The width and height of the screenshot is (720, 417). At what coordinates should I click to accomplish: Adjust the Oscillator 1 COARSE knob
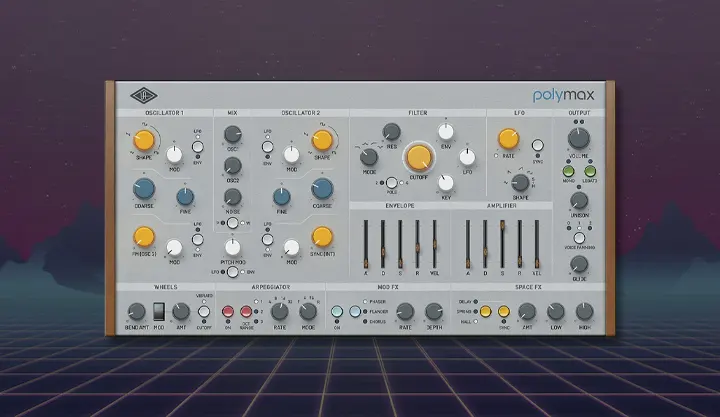tap(144, 189)
